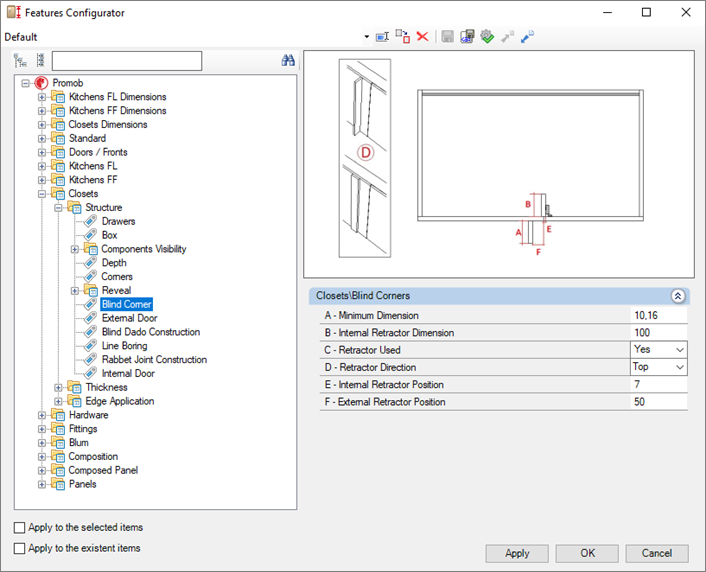Screen dimensions: 706x572
Task: Click the Apply button
Action: (x=517, y=553)
